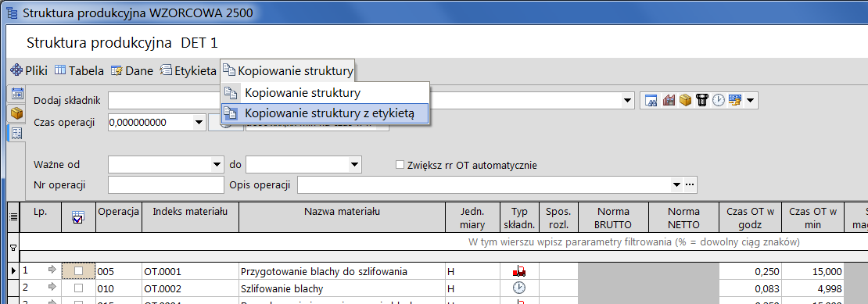Check the row 1 OT.0001 checkbox

[79, 271]
